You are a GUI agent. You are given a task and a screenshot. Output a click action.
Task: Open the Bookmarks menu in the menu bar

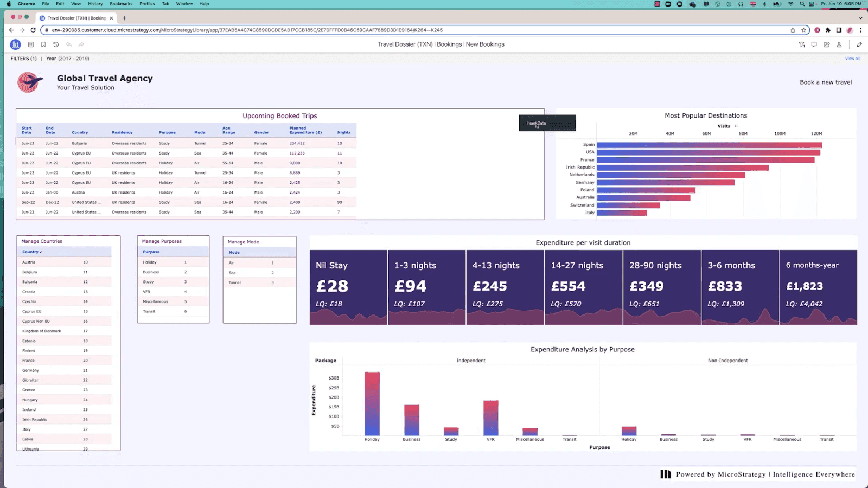pyautogui.click(x=121, y=3)
